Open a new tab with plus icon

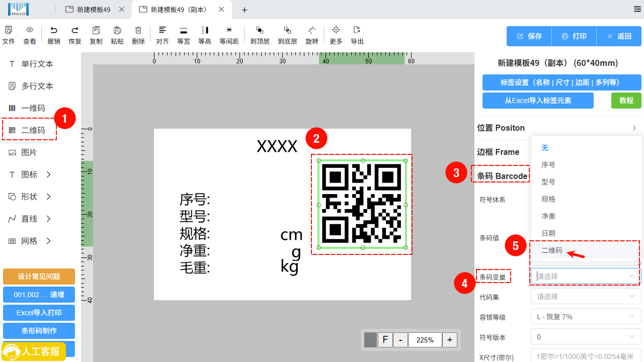click(245, 10)
